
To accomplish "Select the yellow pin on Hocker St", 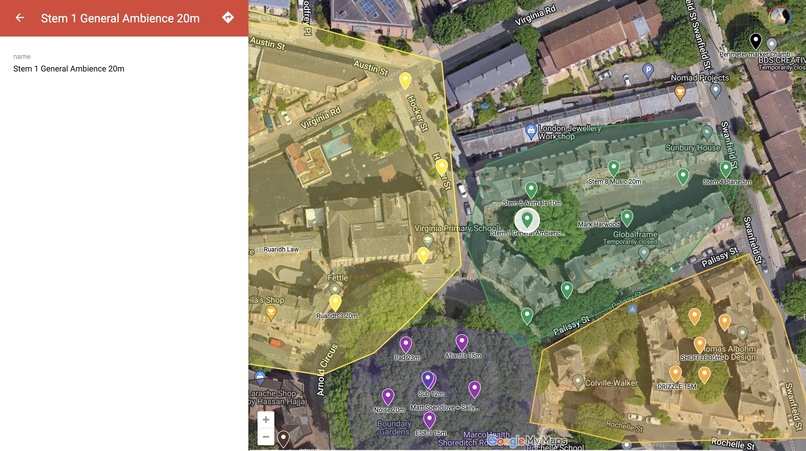I will tap(442, 168).
